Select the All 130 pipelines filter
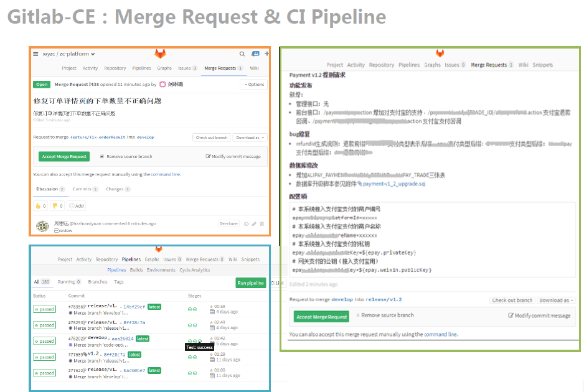Image resolution: width=584 pixels, height=392 pixels. (x=42, y=282)
